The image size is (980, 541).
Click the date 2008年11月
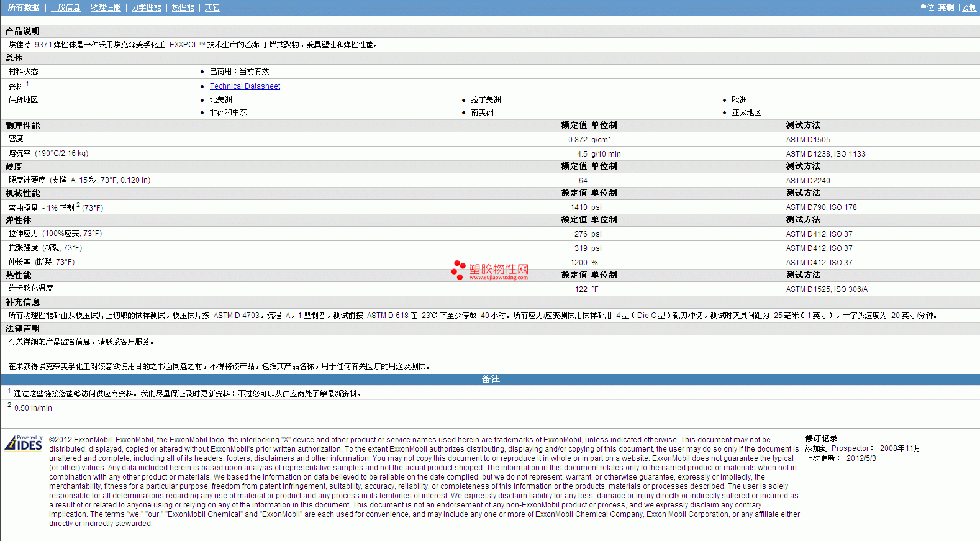[900, 448]
